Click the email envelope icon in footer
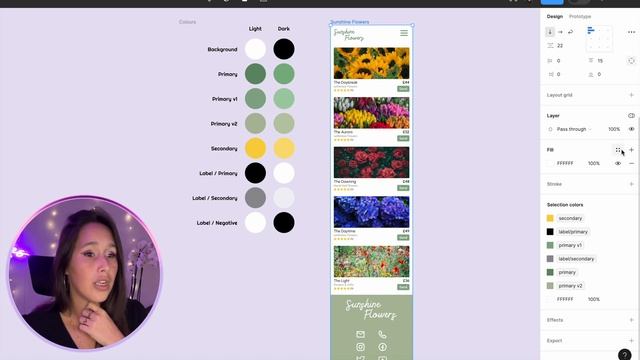The height and width of the screenshot is (360, 640). point(360,334)
